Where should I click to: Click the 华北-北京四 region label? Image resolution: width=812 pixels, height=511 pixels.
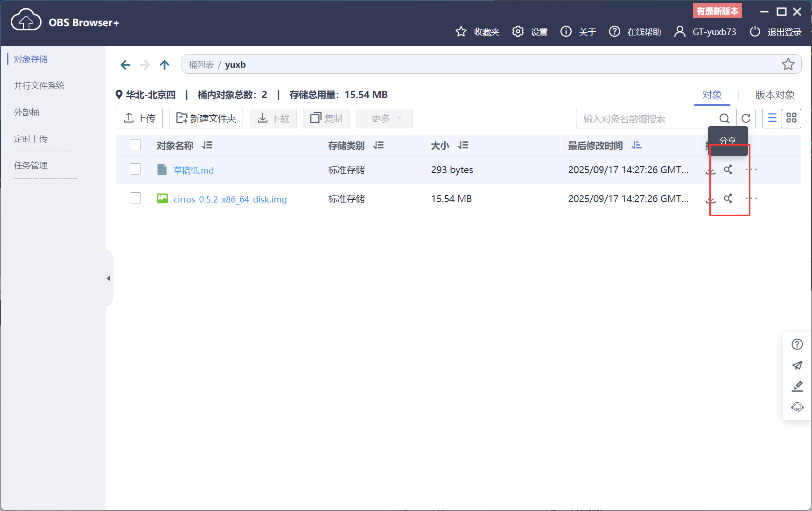pos(150,95)
